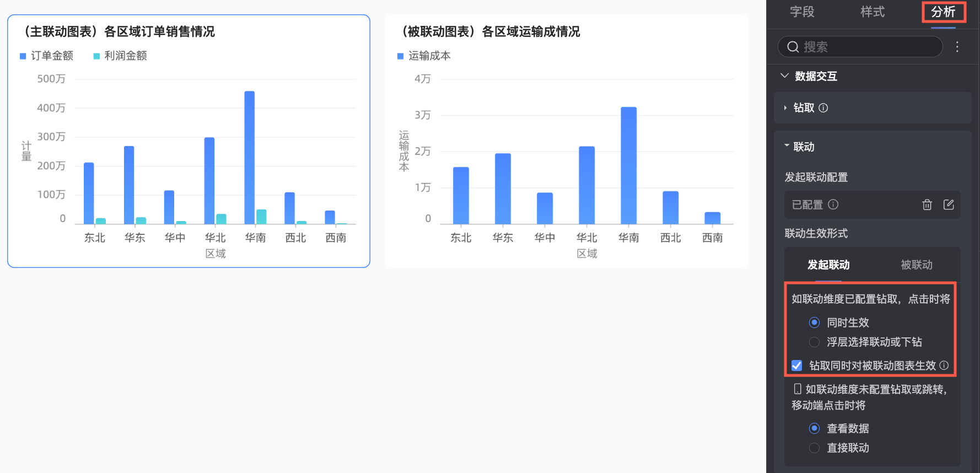Click the 已配置 info icon

coord(833,205)
